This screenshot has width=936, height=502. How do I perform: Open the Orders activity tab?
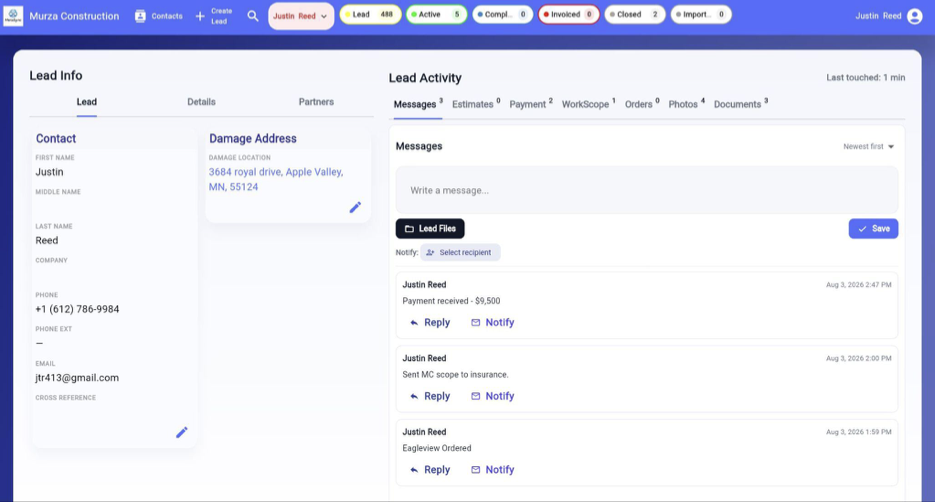(642, 104)
